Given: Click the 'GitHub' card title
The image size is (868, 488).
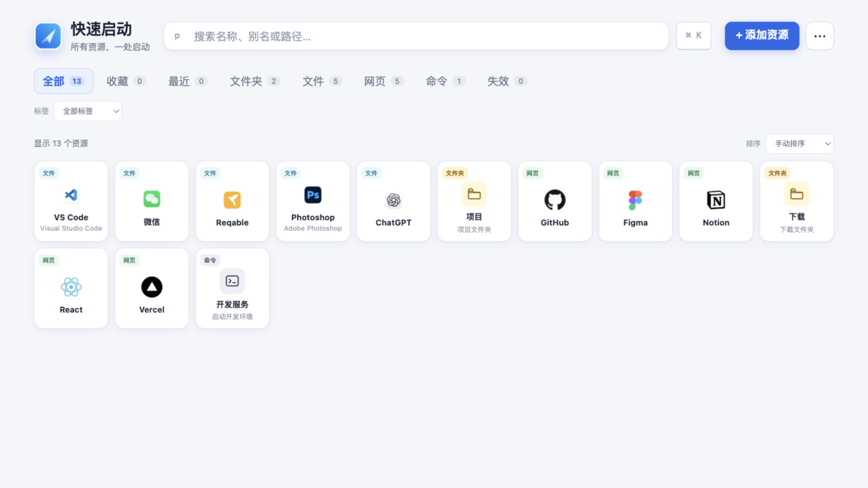Looking at the screenshot, I should pyautogui.click(x=555, y=223).
